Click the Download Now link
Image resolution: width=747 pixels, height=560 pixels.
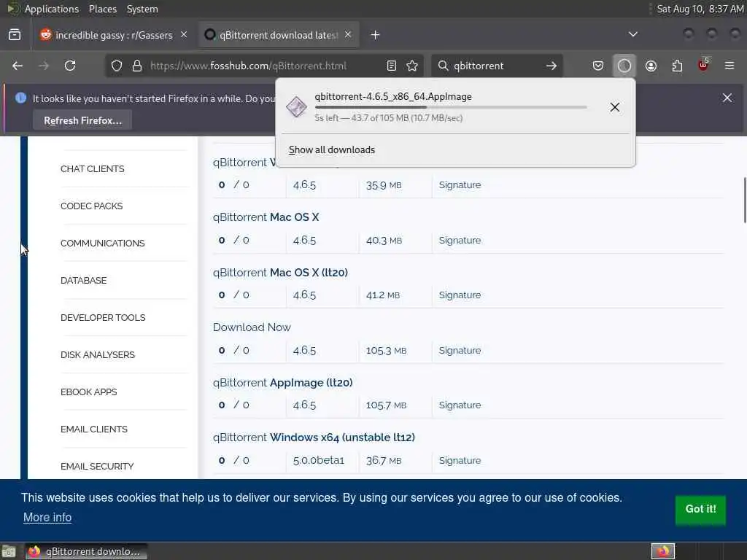tap(252, 327)
